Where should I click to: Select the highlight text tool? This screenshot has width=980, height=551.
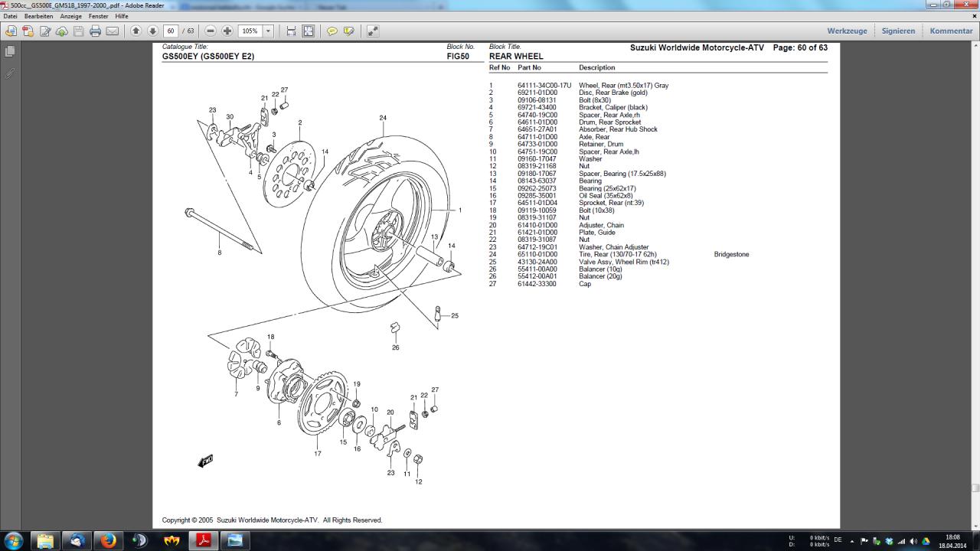point(349,31)
